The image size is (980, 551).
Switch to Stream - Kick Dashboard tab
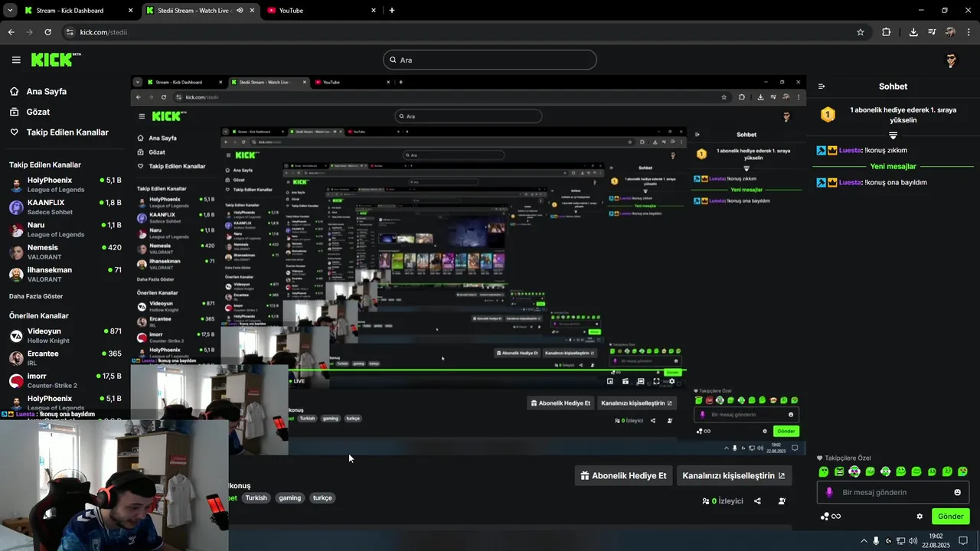tap(77, 11)
